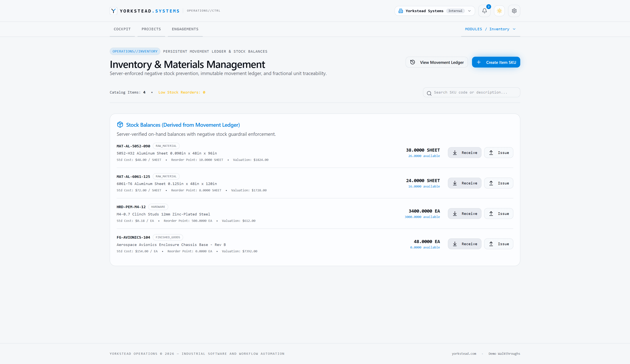
Task: Click the building icon in organization selector
Action: tap(400, 11)
